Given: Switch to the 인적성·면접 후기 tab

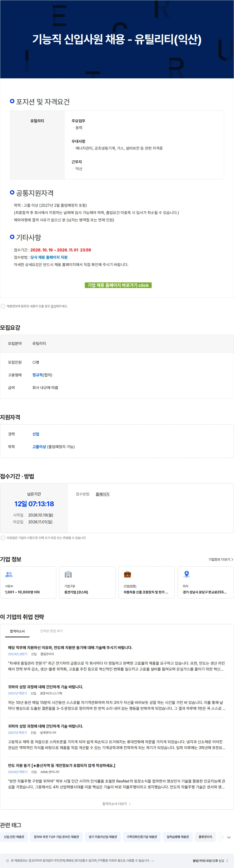Looking at the screenshot, I should (51, 631).
